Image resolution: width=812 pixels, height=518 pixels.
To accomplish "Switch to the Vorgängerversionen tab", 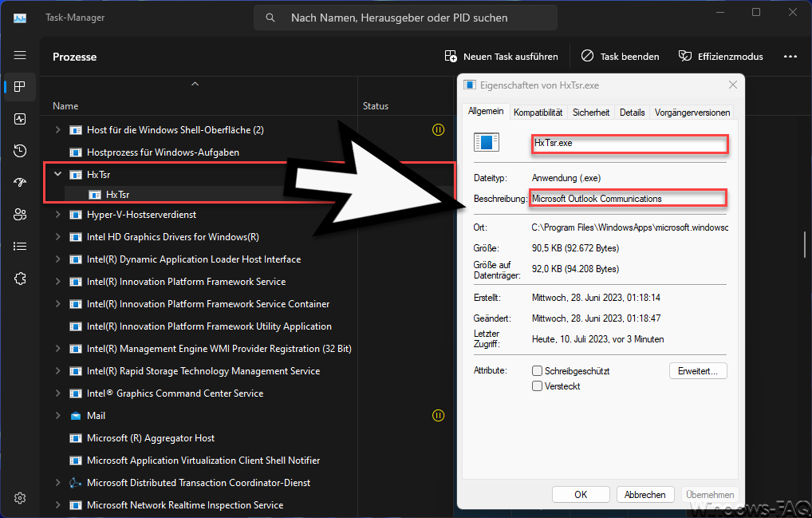I will (692, 113).
